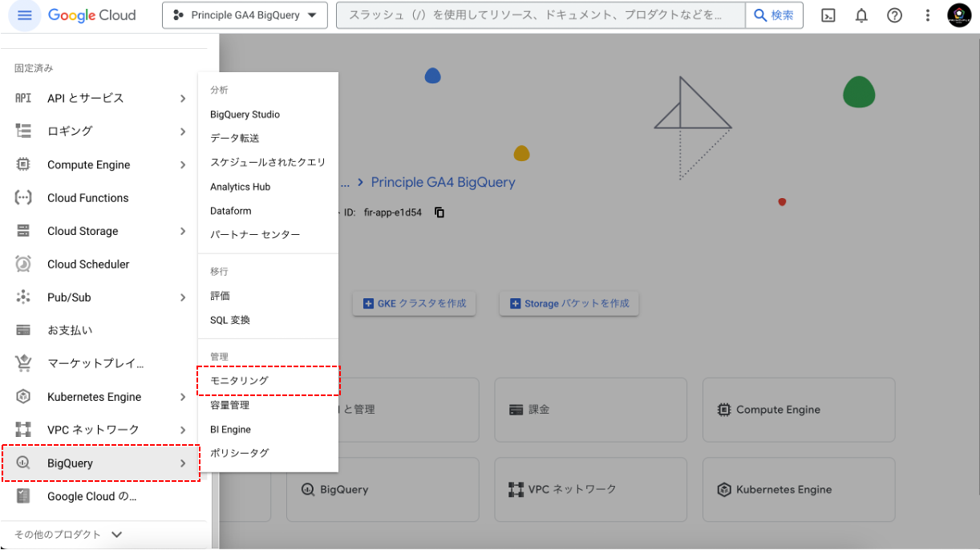The height and width of the screenshot is (550, 980).
Task: Expand the Compute Engine submenu arrow
Action: pyautogui.click(x=183, y=164)
